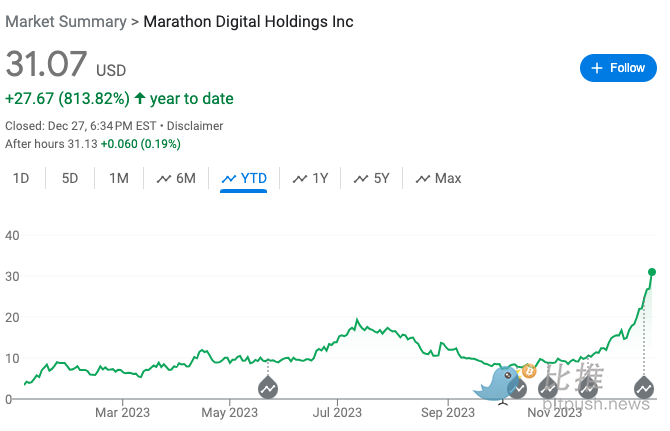This screenshot has height=431, width=670.
Task: Click the news marker just after Nov 2023
Action: [588, 387]
